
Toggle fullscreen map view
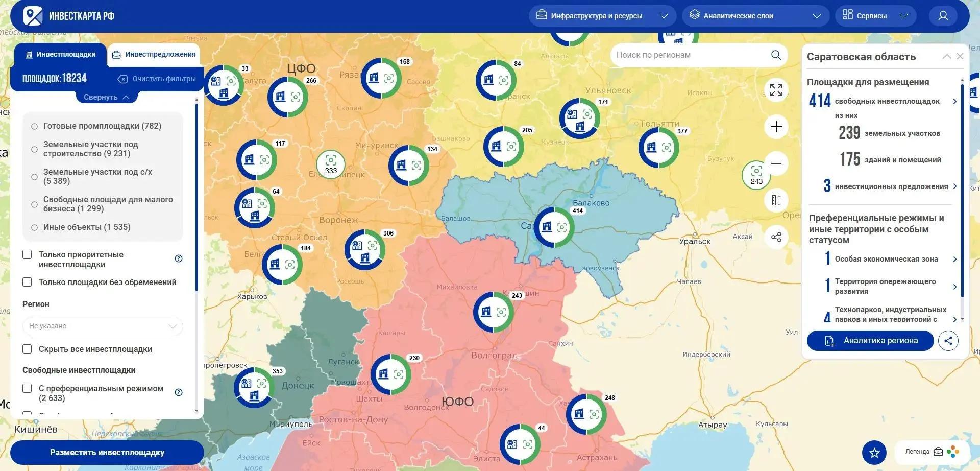click(776, 90)
